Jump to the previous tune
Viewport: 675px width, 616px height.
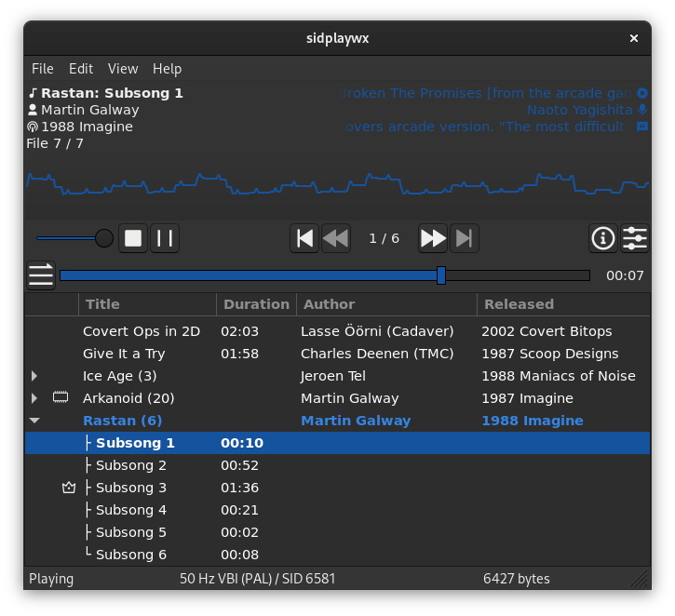tap(304, 238)
